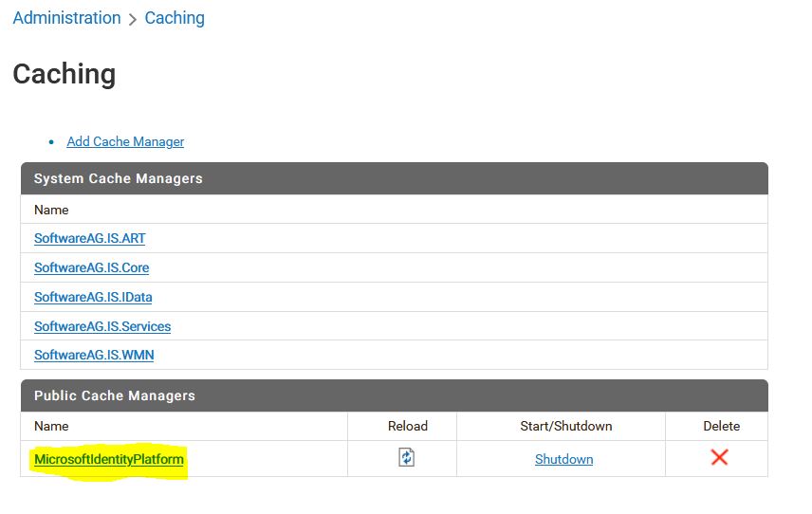Go to Administration in the breadcrumb

pos(66,18)
